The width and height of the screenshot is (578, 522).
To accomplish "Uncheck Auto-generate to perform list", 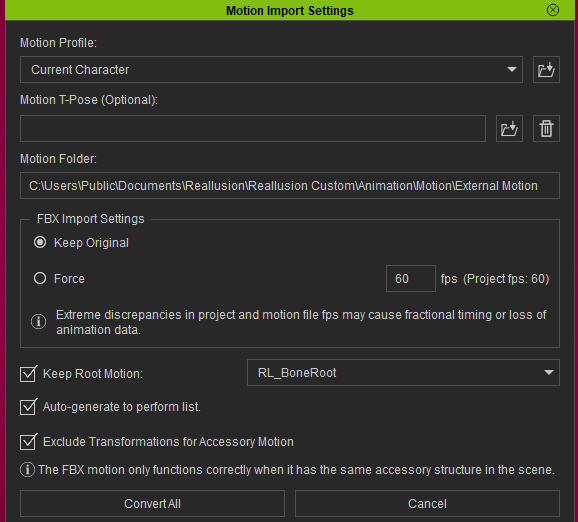I will 28,407.
